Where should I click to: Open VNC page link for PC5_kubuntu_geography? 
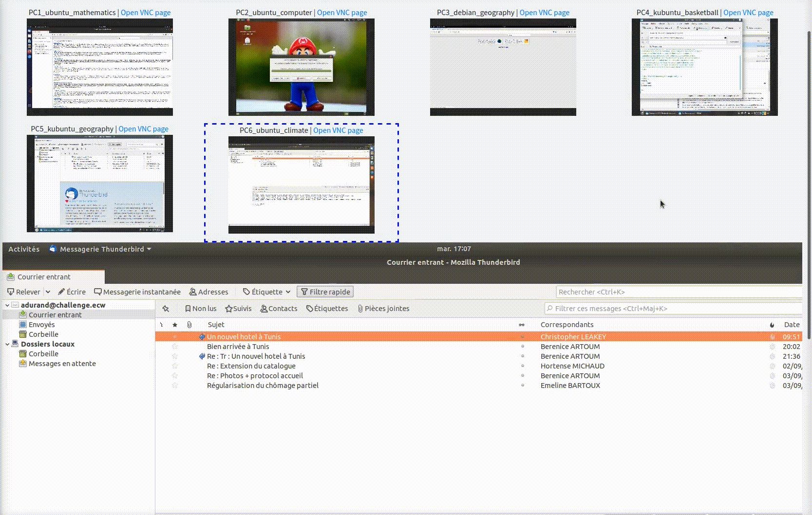tap(143, 129)
